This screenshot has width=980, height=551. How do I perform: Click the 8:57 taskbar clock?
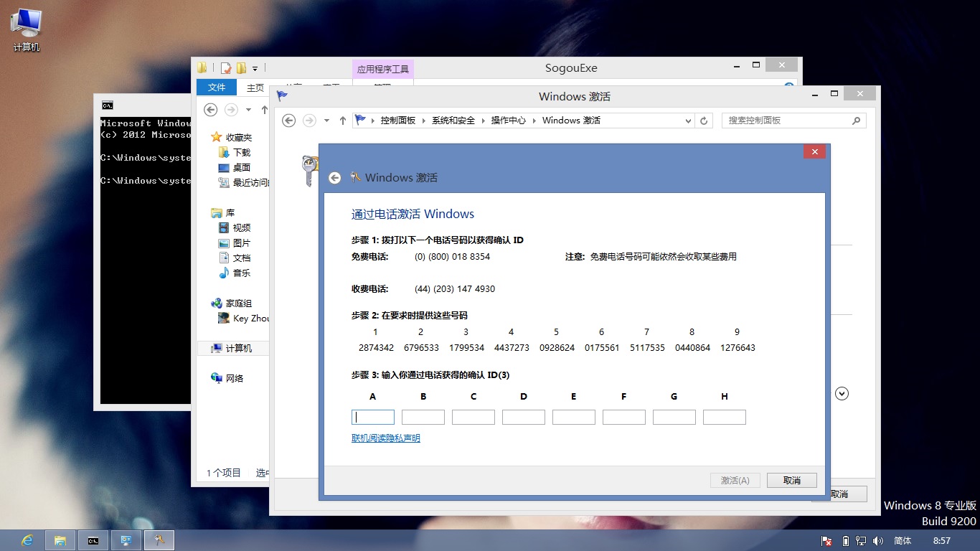tap(942, 541)
